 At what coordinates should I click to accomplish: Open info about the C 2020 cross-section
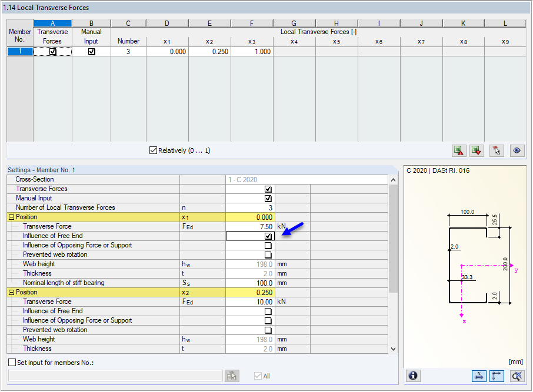(x=412, y=376)
